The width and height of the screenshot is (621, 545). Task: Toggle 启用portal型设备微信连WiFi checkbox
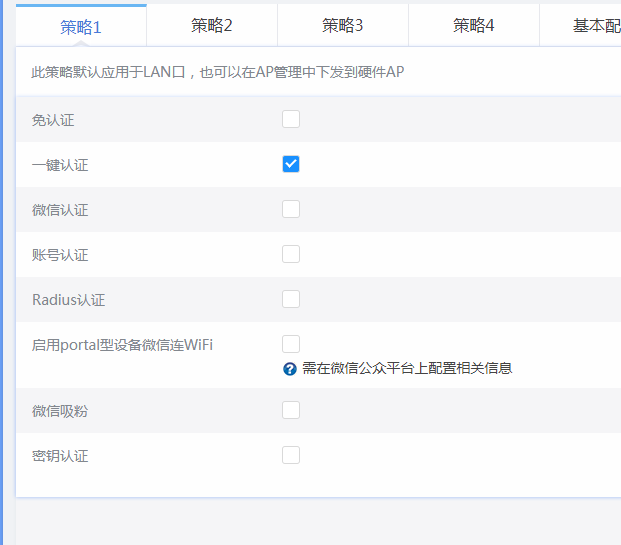coord(291,344)
